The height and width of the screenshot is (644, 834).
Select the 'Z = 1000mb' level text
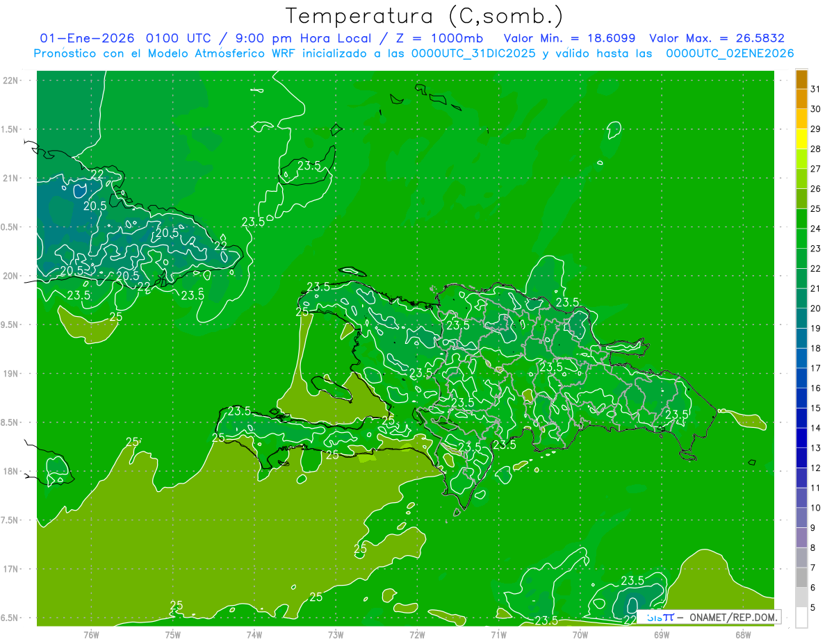click(x=439, y=38)
